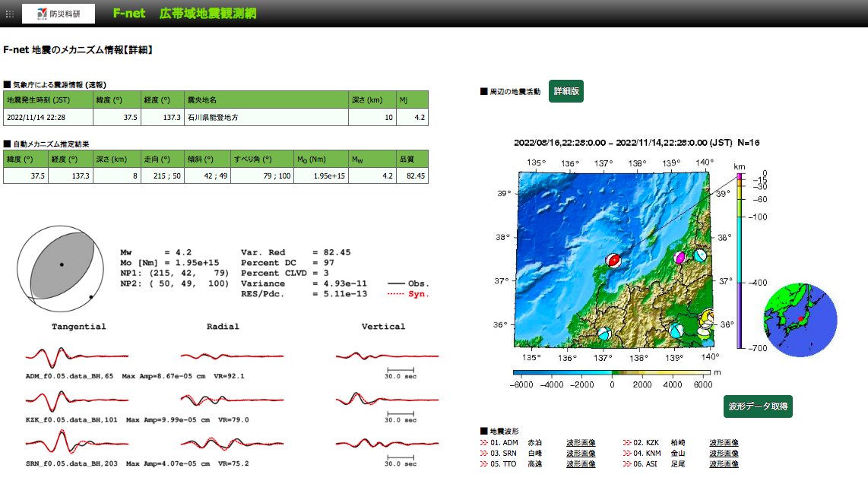Viewport: 868px width, 487px height.
Task: Open 波形画像 link for 04. KNM 金山
Action: tap(724, 454)
